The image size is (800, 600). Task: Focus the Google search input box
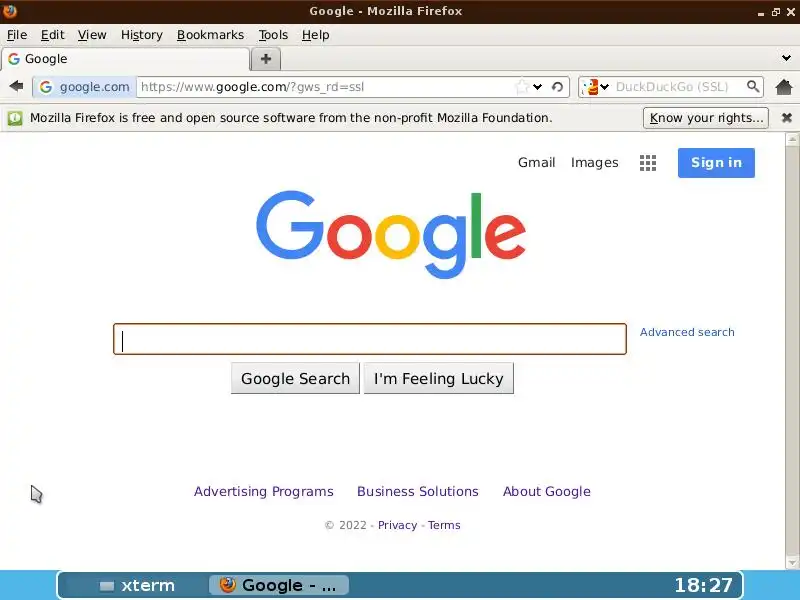[x=370, y=339]
